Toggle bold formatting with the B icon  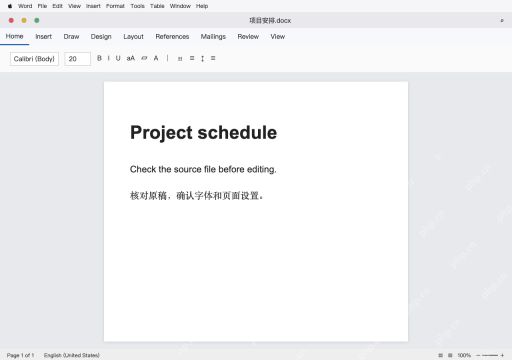tap(99, 58)
